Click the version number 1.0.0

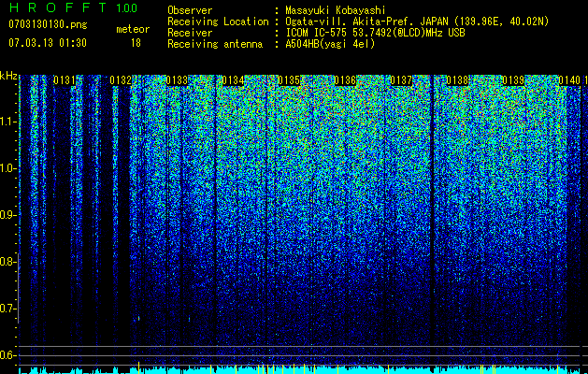[126, 7]
